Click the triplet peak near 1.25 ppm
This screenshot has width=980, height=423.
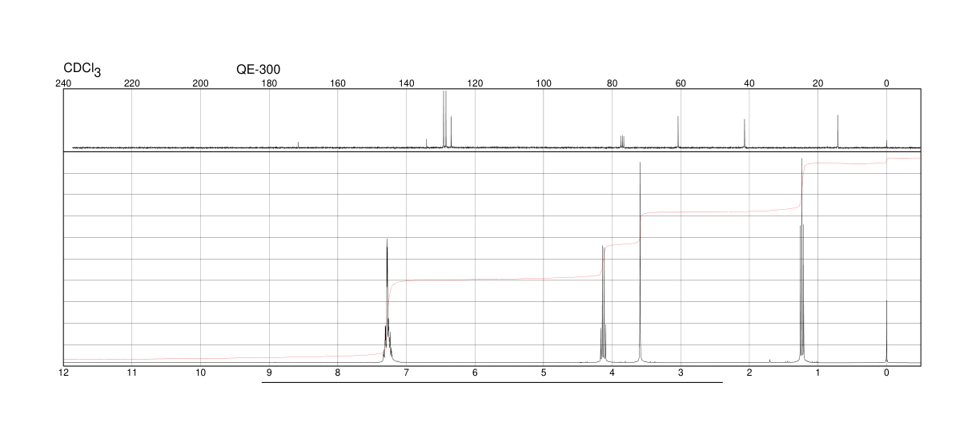801,260
